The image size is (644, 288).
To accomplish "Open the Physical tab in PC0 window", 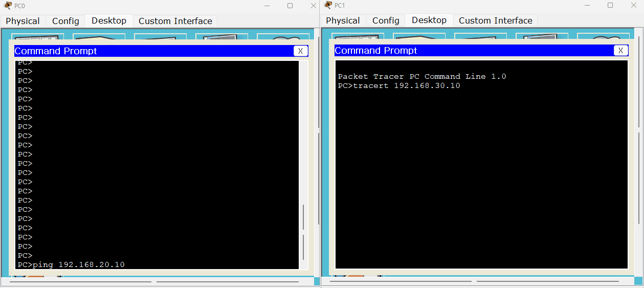I will (23, 21).
